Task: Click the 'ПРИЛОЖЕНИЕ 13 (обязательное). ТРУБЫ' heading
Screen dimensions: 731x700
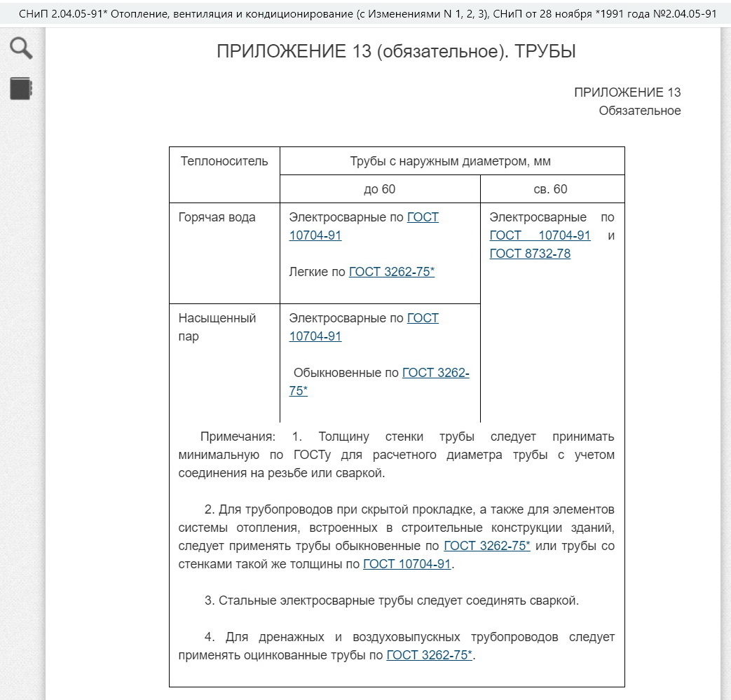Action: [x=396, y=52]
